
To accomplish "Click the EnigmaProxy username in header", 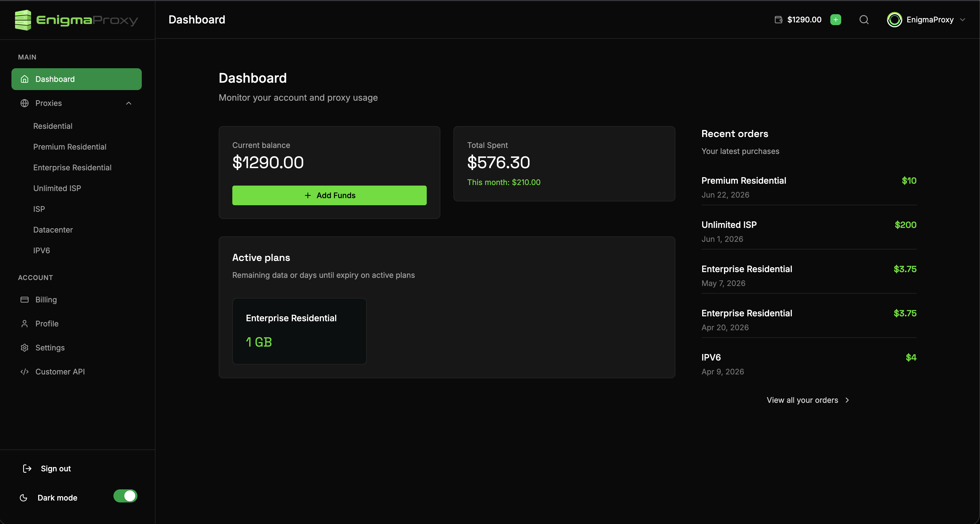I will pyautogui.click(x=930, y=20).
